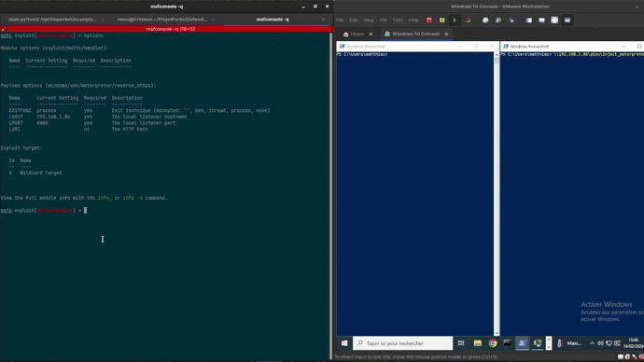Open the VMware Help menu
644x362 pixels.
click(x=413, y=21)
